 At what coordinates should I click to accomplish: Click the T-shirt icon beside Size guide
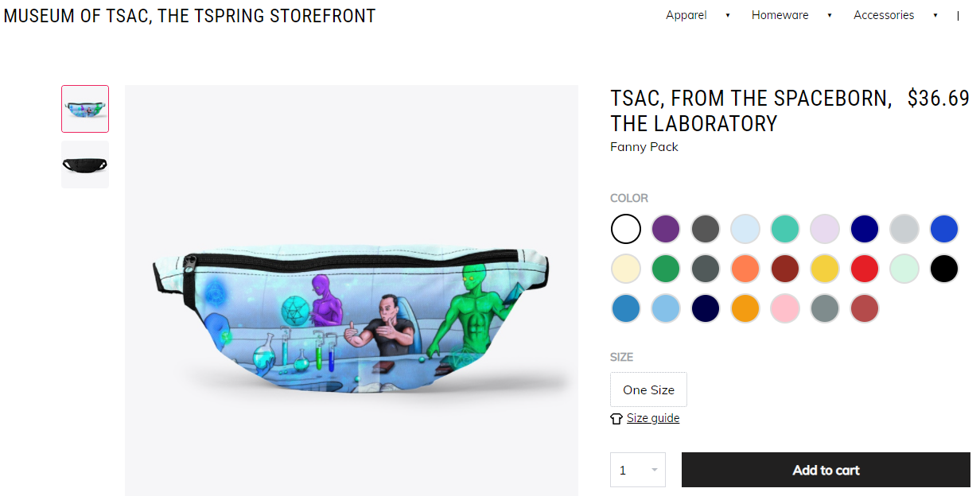(x=616, y=419)
